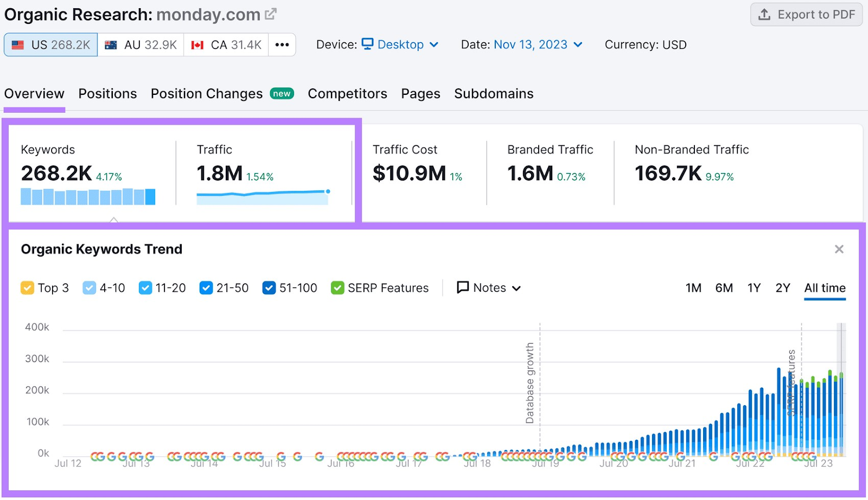Toggle the 21-50 positions checkbox

(x=206, y=288)
